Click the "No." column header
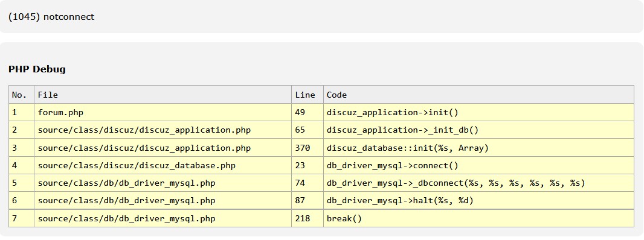 click(21, 95)
